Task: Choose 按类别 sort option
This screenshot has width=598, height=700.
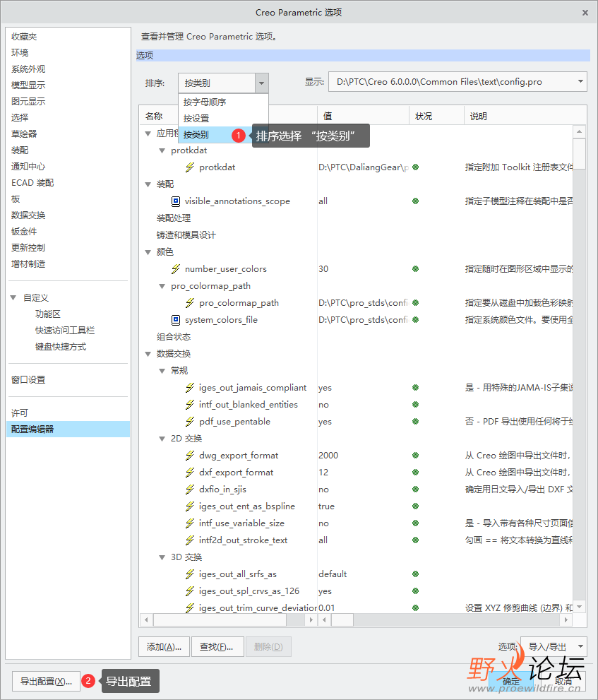Action: click(x=214, y=134)
